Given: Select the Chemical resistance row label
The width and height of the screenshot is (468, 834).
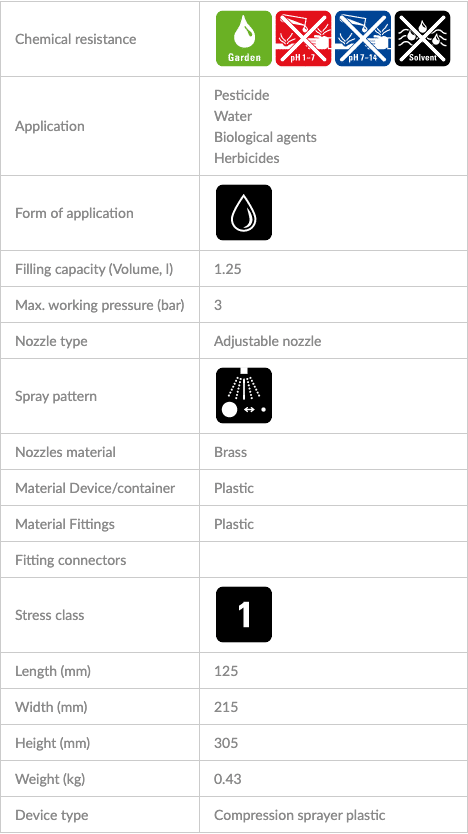Looking at the screenshot, I should 76,39.
